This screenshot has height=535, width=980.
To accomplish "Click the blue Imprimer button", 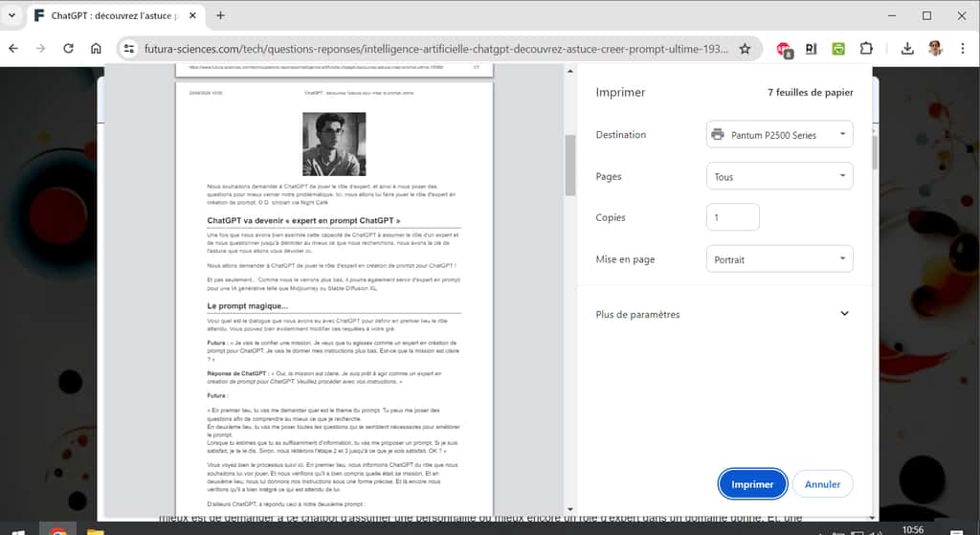I will pyautogui.click(x=752, y=484).
